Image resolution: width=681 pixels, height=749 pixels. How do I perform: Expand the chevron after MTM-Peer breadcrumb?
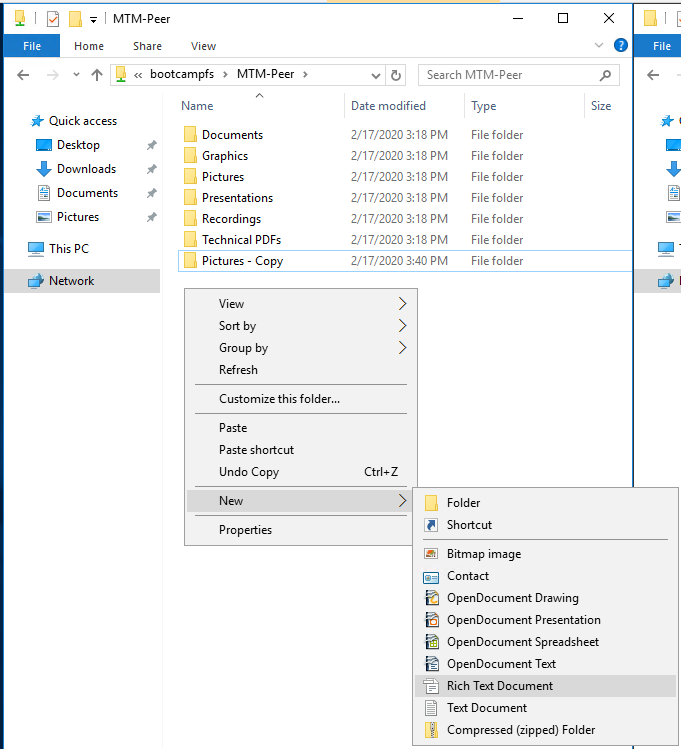(305, 75)
